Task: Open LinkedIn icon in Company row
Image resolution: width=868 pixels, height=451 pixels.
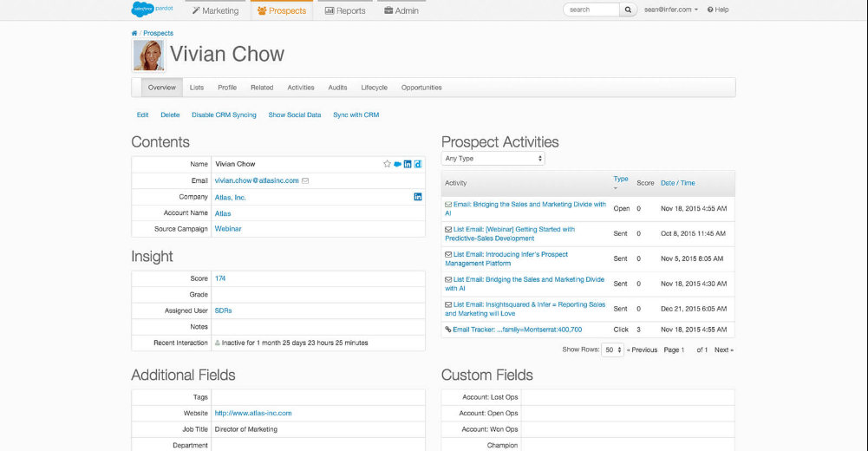Action: (x=418, y=197)
